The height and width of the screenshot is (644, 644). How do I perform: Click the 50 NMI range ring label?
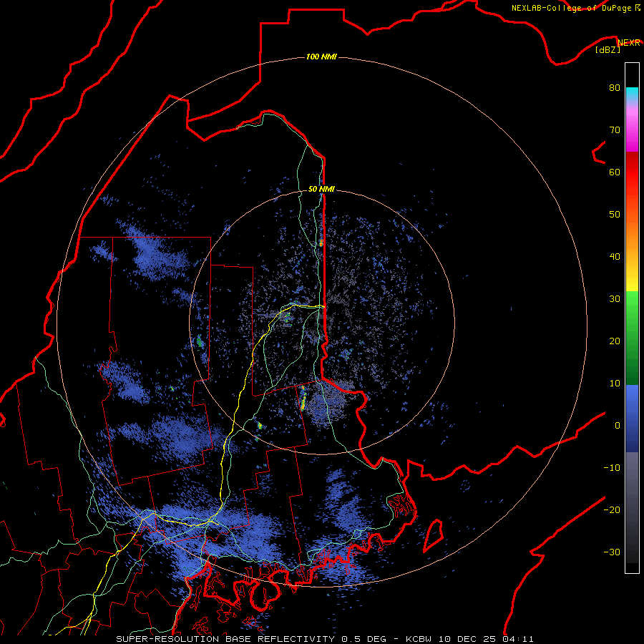pos(321,190)
